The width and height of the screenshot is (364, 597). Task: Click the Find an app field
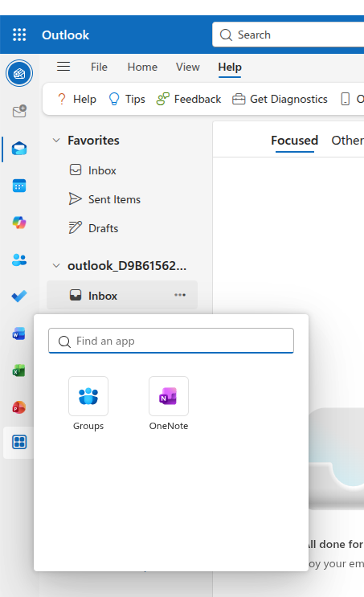point(171,341)
